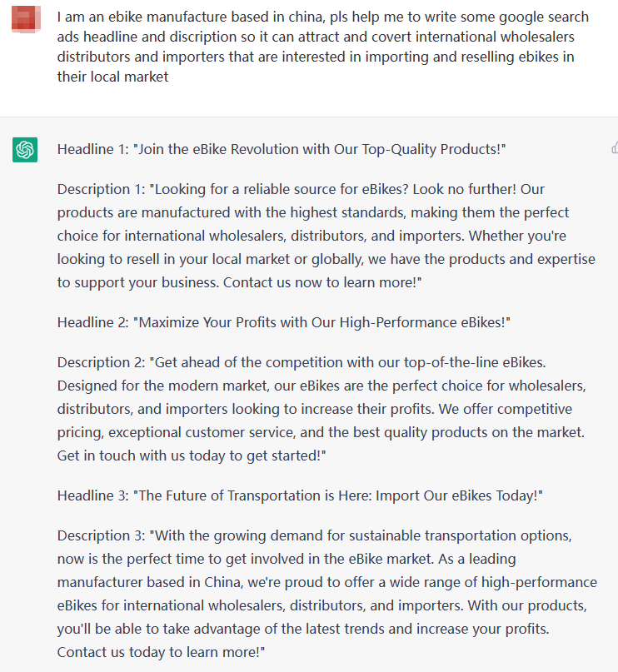618x672 pixels.
Task: Click the "Headline 2" line about profits
Action: pos(284,322)
